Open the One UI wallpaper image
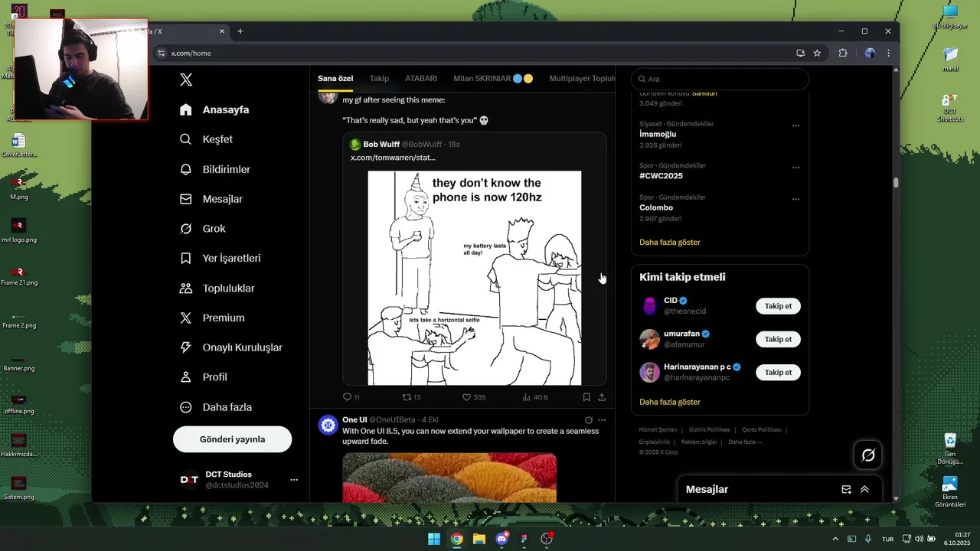Image resolution: width=980 pixels, height=551 pixels. click(x=449, y=478)
